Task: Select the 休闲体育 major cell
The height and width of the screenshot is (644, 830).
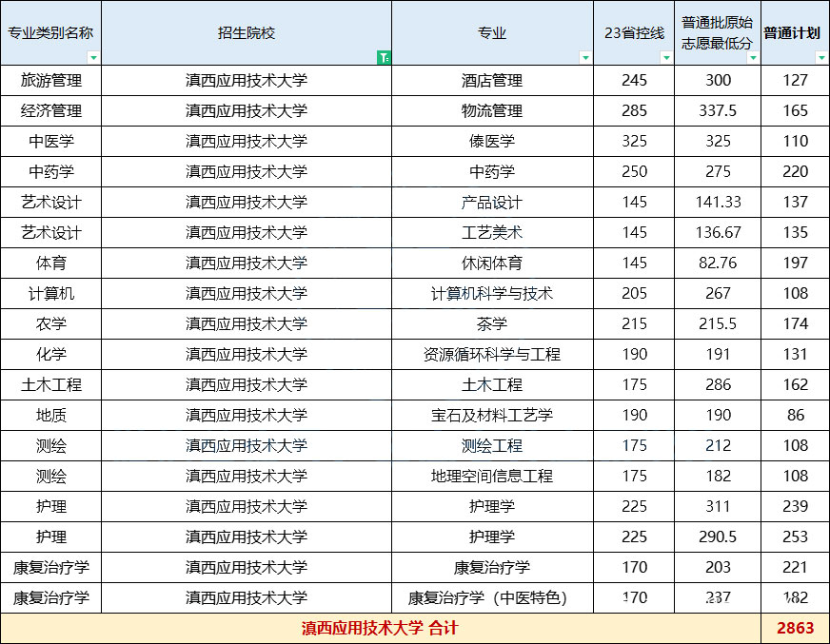Action: (x=491, y=263)
